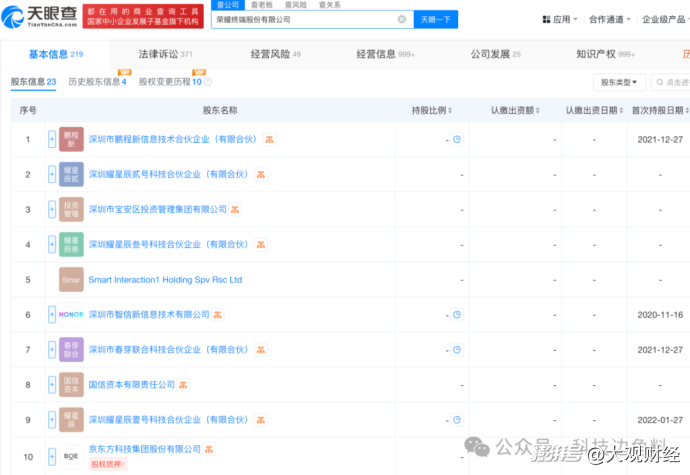Screen dimensions: 690x475
Task: Click the shareholder search field
Action: [671, 82]
